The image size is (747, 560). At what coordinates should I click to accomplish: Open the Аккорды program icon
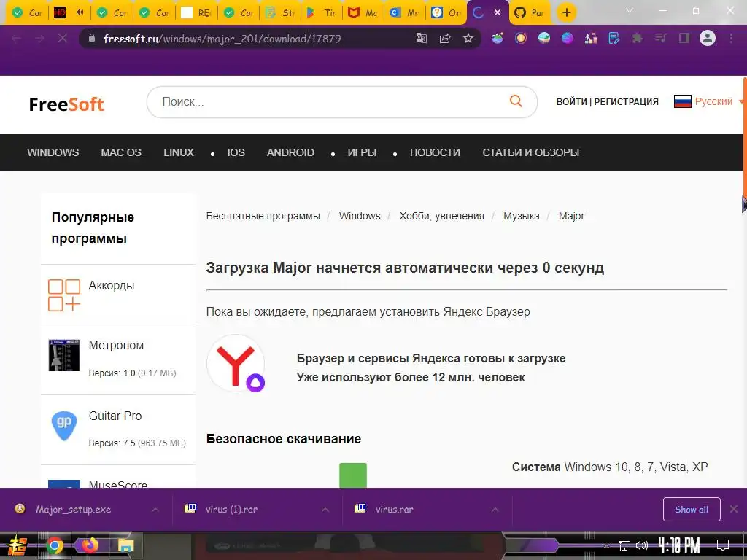64,295
